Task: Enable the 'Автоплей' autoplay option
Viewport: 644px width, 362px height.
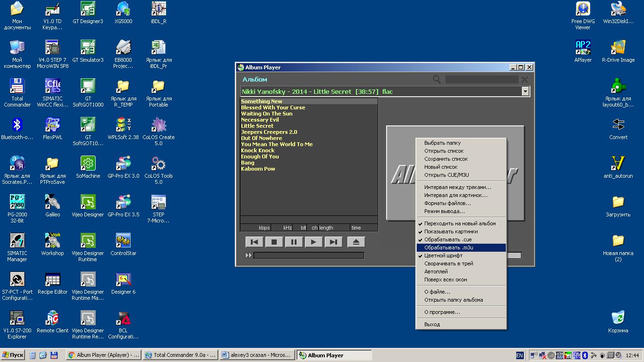Action: (461, 271)
